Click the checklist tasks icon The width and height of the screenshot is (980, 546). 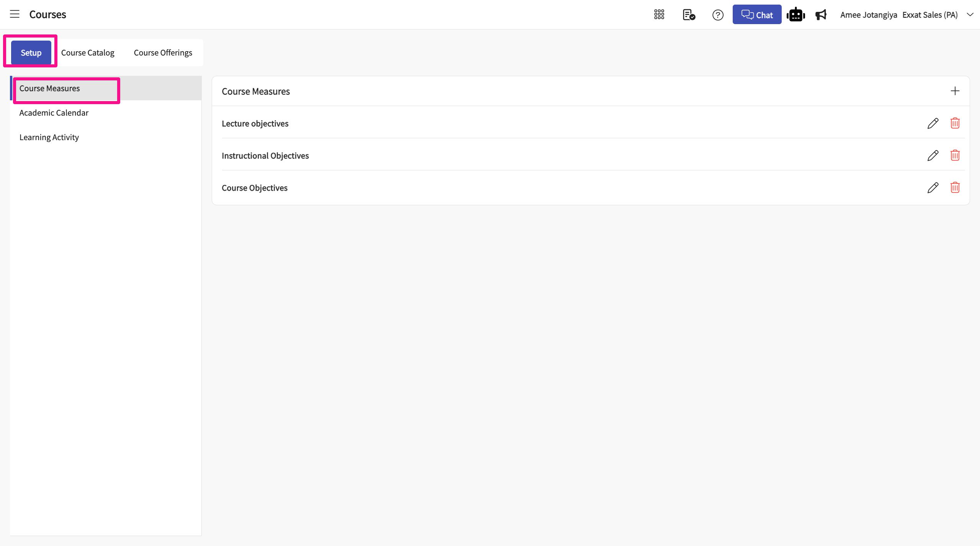[689, 15]
